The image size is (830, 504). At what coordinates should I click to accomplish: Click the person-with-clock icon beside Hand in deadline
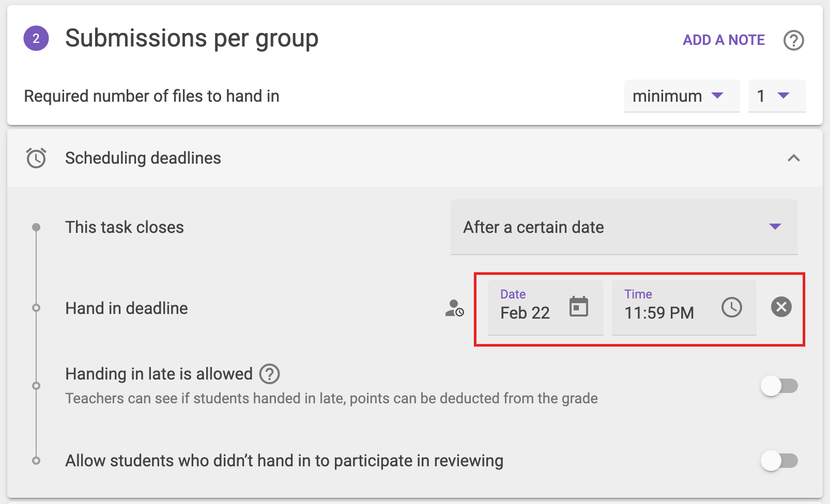pos(454,308)
